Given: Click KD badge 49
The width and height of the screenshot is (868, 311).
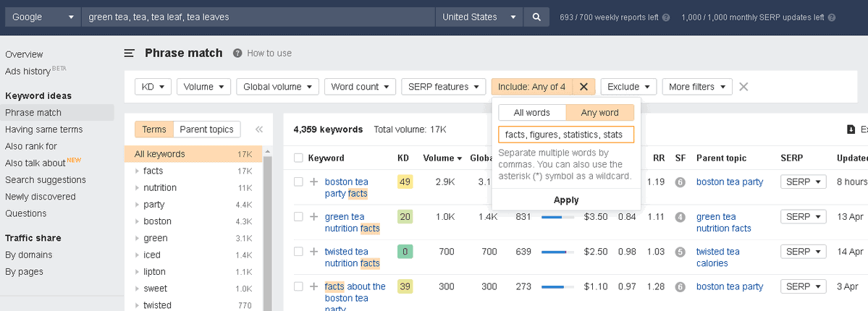Looking at the screenshot, I should (x=405, y=182).
